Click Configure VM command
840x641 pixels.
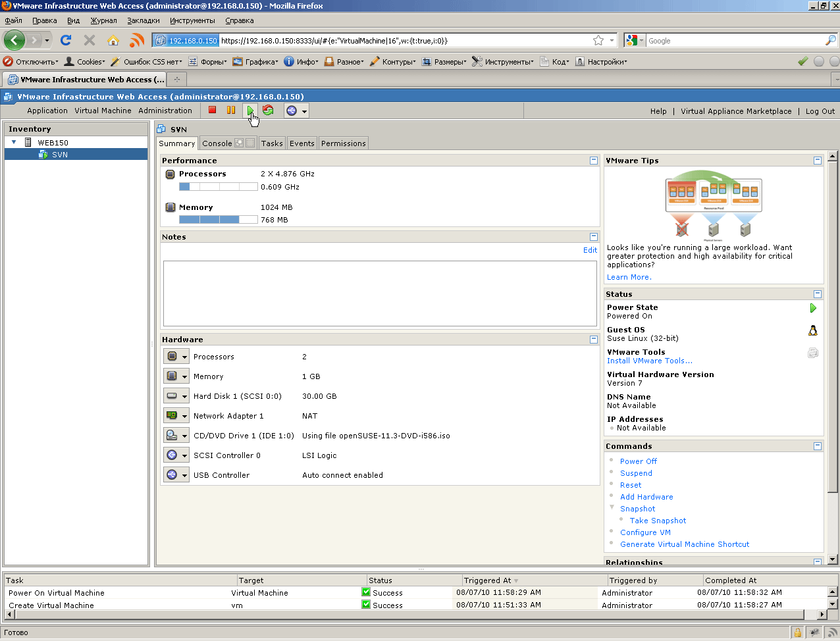click(x=645, y=532)
